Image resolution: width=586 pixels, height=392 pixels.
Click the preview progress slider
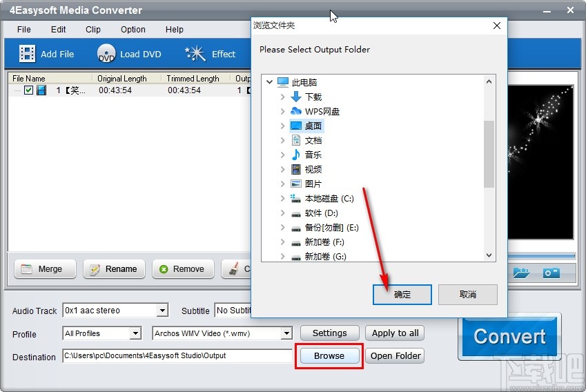541,256
